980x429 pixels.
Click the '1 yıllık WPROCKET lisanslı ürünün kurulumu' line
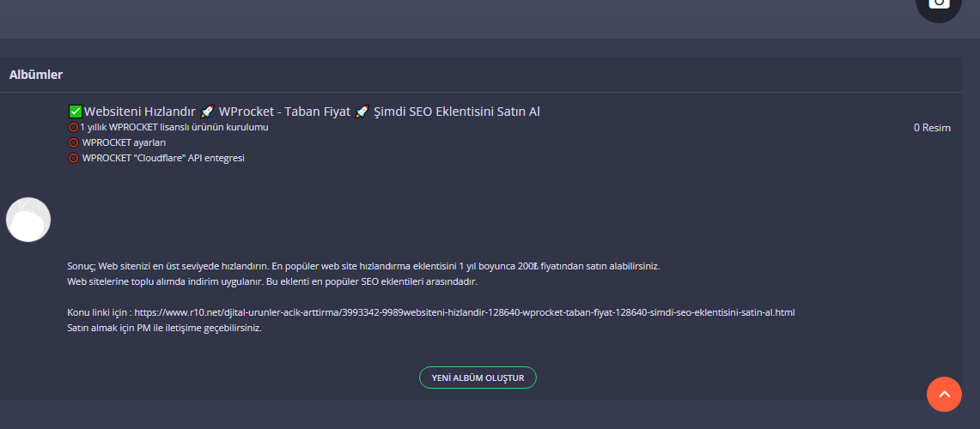point(173,127)
